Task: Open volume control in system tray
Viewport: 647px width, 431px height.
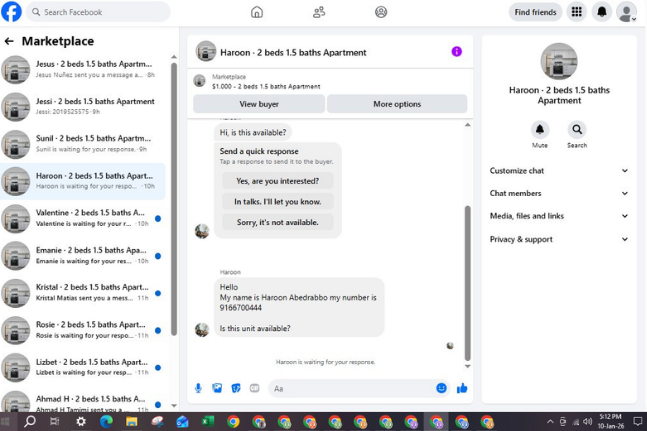Action: pos(588,422)
